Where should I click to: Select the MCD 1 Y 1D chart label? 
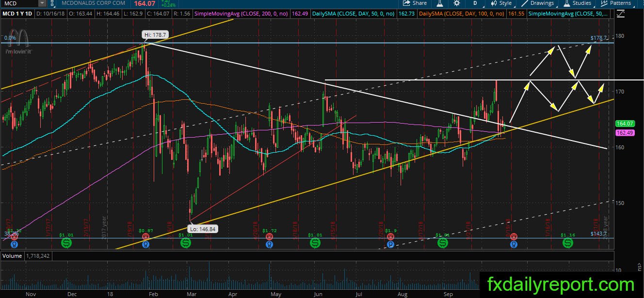tap(17, 14)
